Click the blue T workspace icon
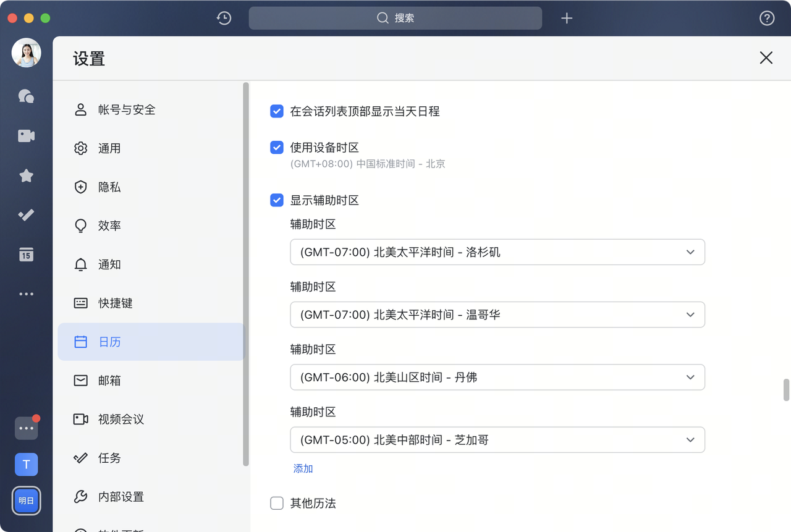This screenshot has width=791, height=532. (26, 465)
